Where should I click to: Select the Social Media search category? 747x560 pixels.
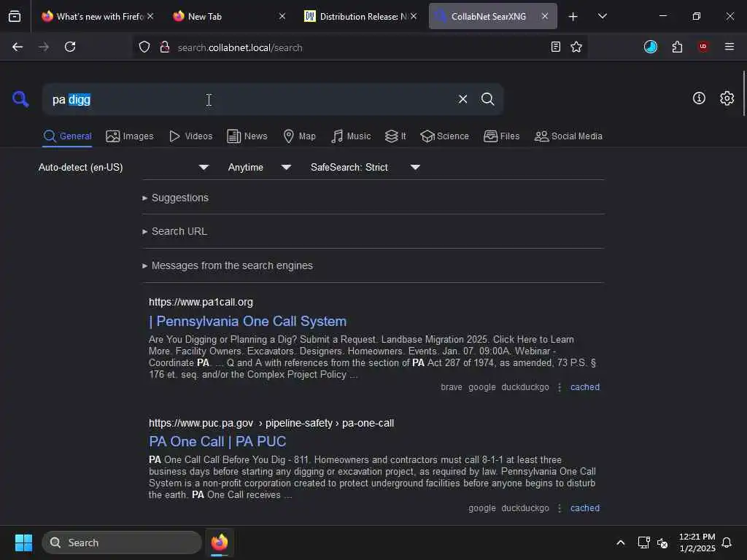(568, 136)
